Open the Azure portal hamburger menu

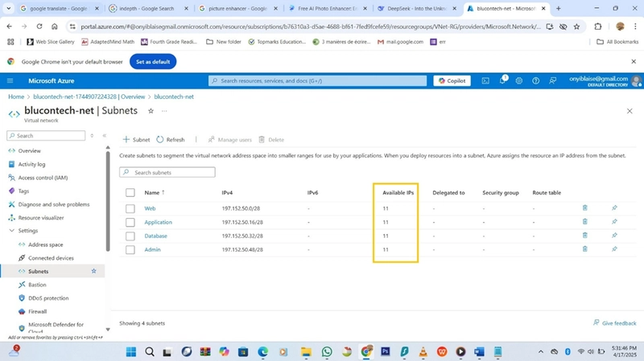pyautogui.click(x=10, y=81)
